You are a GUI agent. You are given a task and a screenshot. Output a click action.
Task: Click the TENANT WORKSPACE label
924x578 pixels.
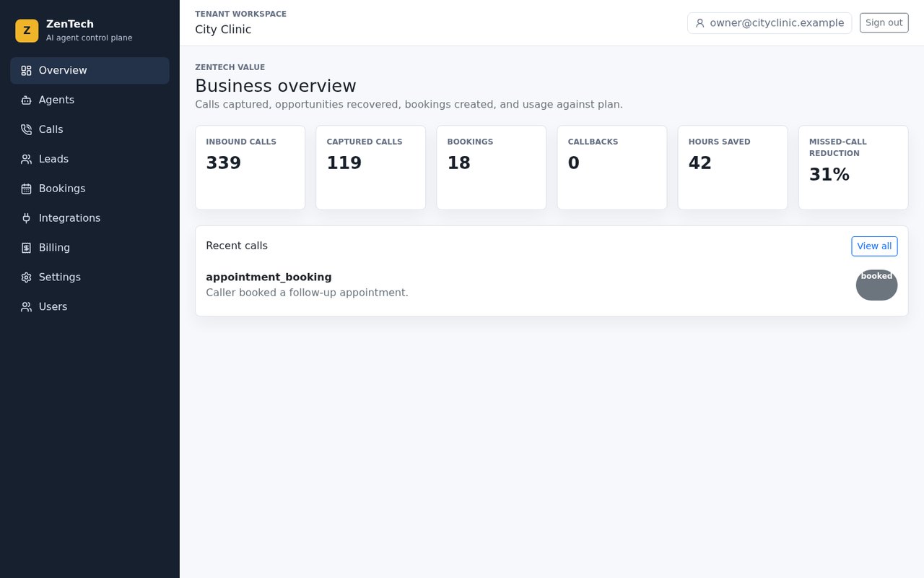pyautogui.click(x=240, y=14)
